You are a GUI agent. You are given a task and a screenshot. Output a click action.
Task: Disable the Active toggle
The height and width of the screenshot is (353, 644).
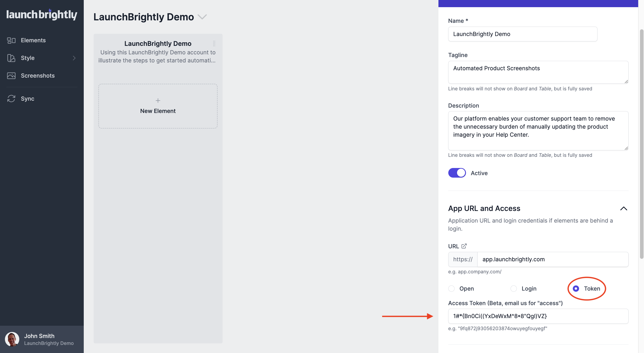point(457,173)
